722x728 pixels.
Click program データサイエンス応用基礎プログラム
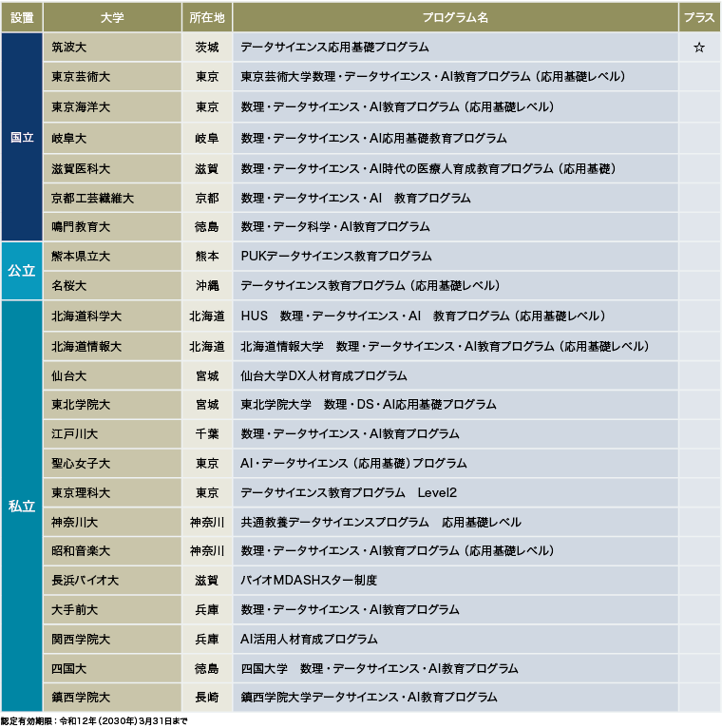pyautogui.click(x=334, y=48)
